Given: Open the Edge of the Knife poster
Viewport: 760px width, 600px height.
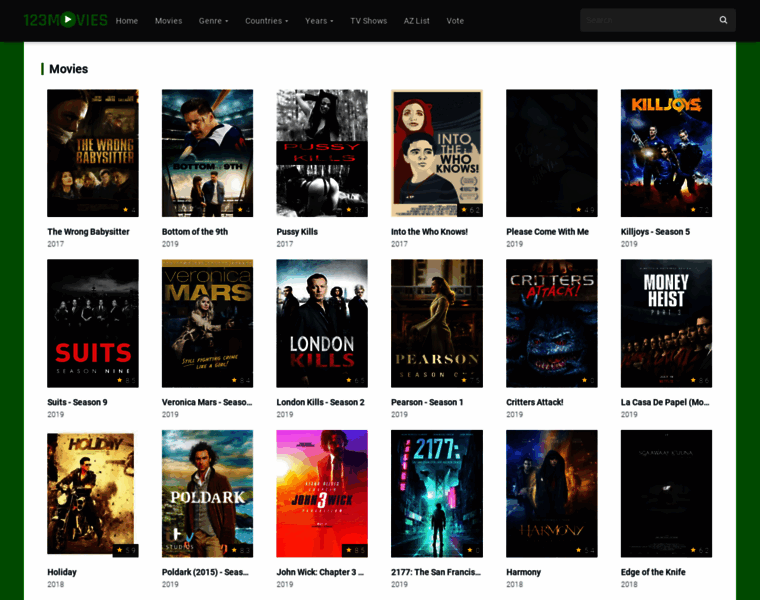Looking at the screenshot, I should 666,493.
